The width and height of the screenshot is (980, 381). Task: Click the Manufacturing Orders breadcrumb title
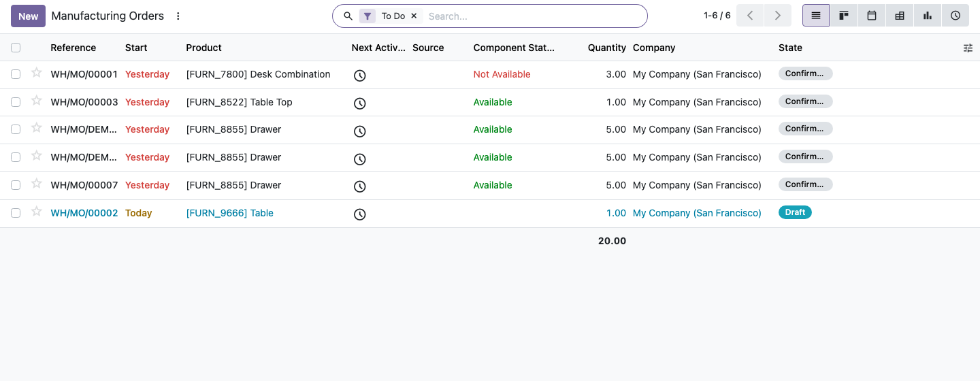pos(108,16)
